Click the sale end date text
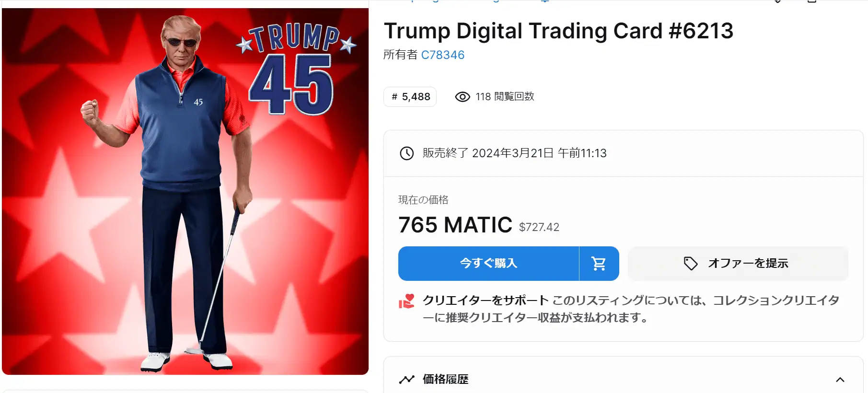Viewport: 868px width, 393px height. (x=515, y=153)
